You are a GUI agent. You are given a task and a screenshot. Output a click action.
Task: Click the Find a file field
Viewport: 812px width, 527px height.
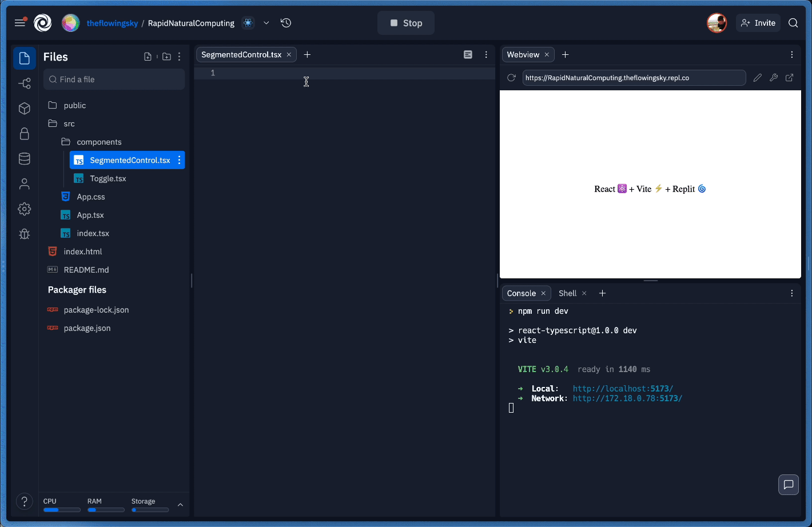(114, 79)
